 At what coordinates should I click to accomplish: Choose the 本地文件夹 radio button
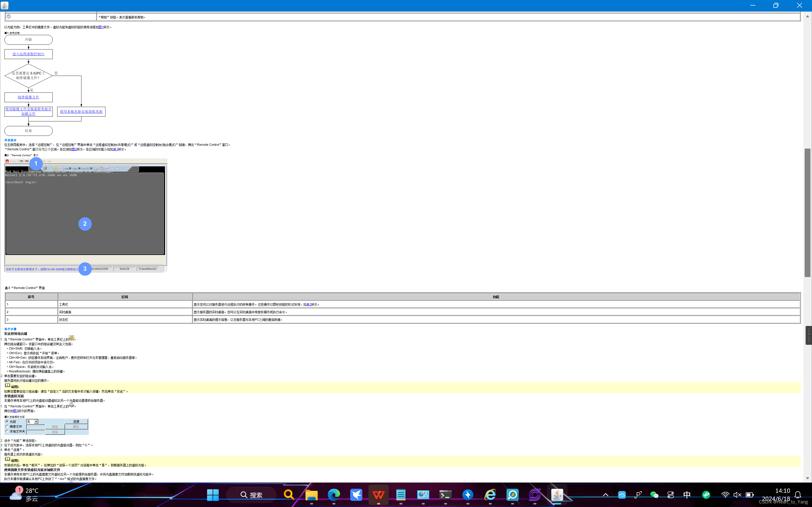click(x=7, y=431)
